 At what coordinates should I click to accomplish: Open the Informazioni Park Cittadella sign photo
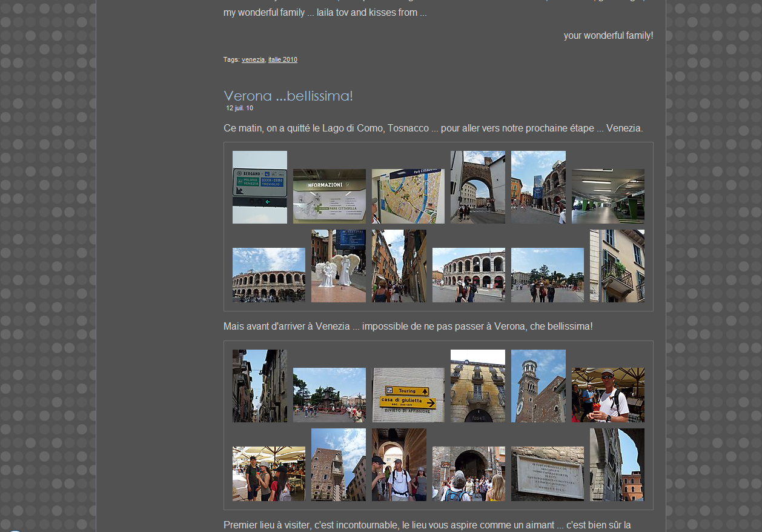tap(329, 196)
